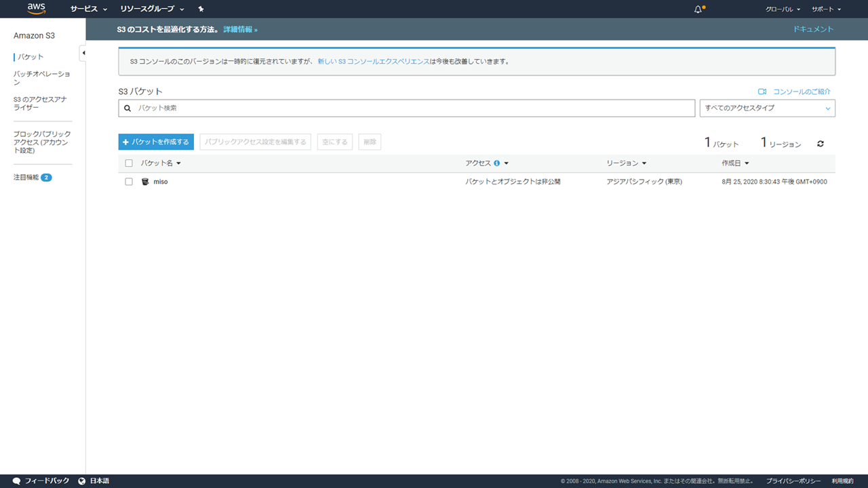
Task: Click the 日本語 language selector
Action: pyautogui.click(x=100, y=481)
